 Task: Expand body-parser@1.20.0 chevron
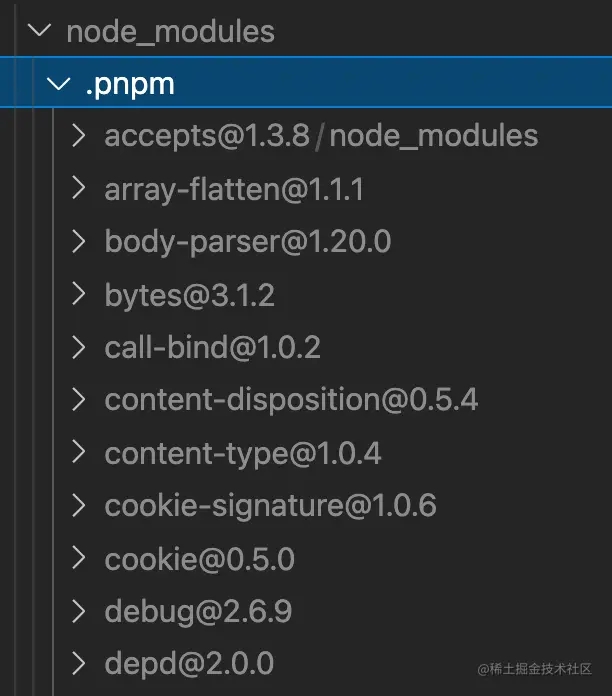pos(79,241)
